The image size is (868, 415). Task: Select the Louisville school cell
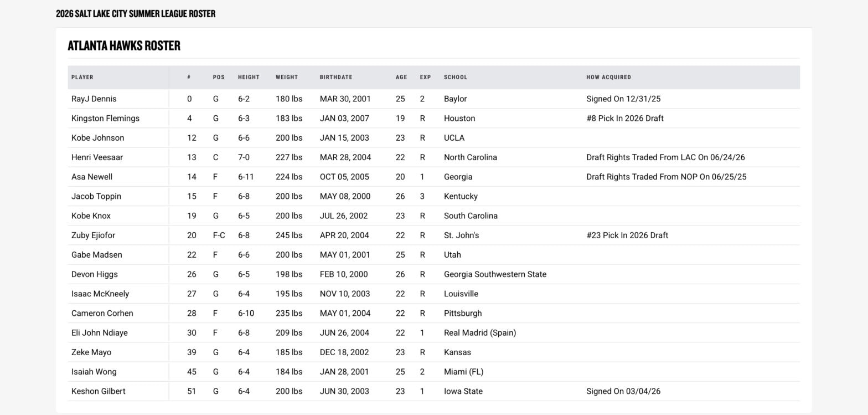point(461,294)
